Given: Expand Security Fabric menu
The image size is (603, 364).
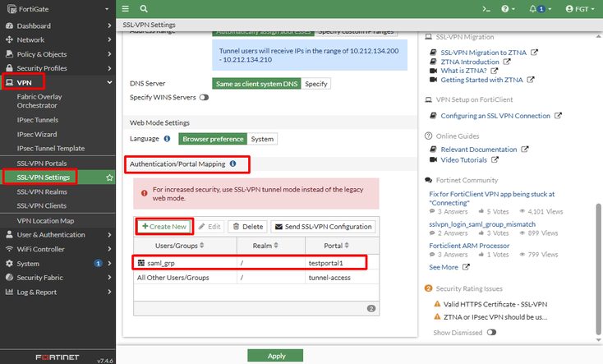Looking at the screenshot, I should point(58,278).
